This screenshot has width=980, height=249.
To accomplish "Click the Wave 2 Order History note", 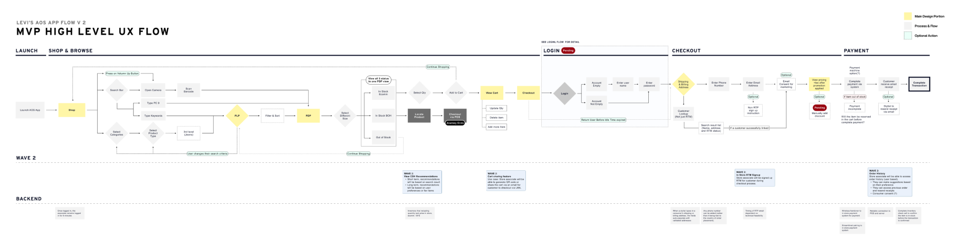I will [890, 182].
